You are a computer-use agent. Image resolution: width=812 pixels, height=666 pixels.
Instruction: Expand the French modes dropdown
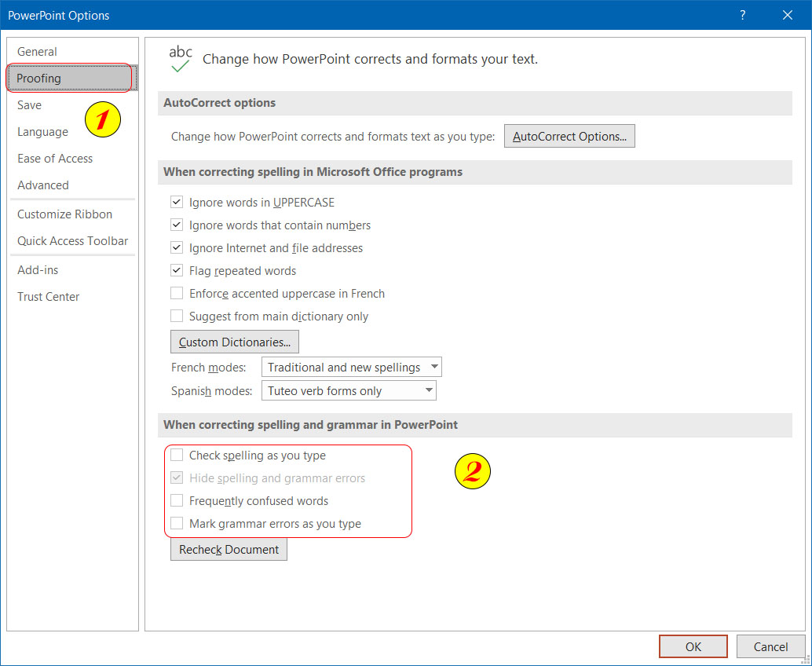pyautogui.click(x=434, y=368)
